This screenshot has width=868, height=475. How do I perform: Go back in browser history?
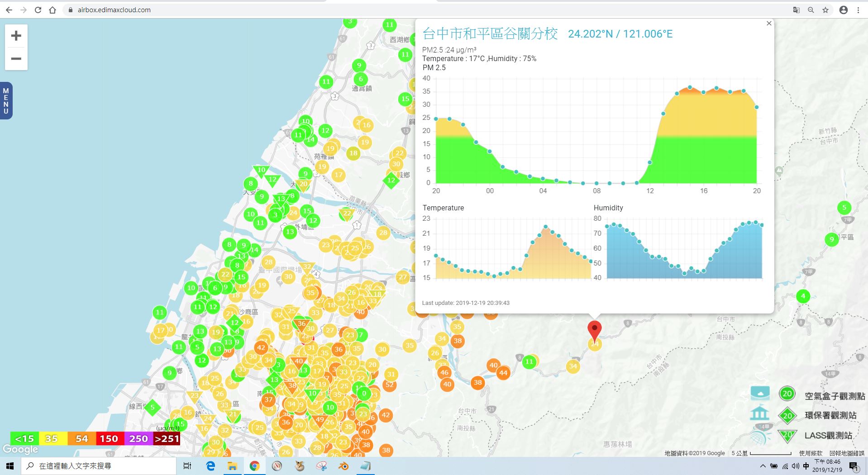9,10
